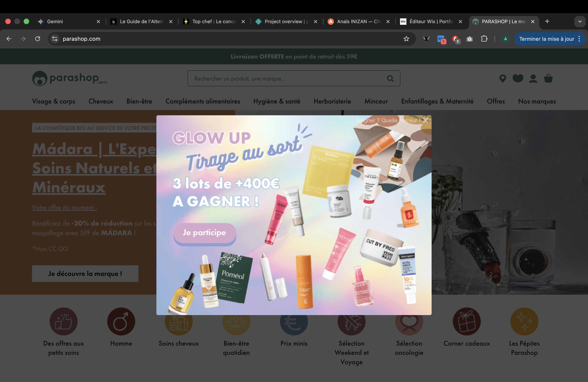This screenshot has width=588, height=382.
Task: Click "Je découvre la marque !" button
Action: tap(85, 274)
